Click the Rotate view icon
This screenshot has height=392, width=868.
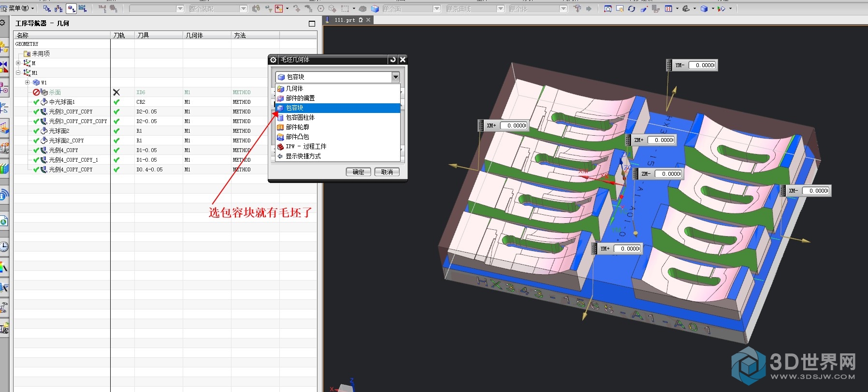(x=632, y=9)
